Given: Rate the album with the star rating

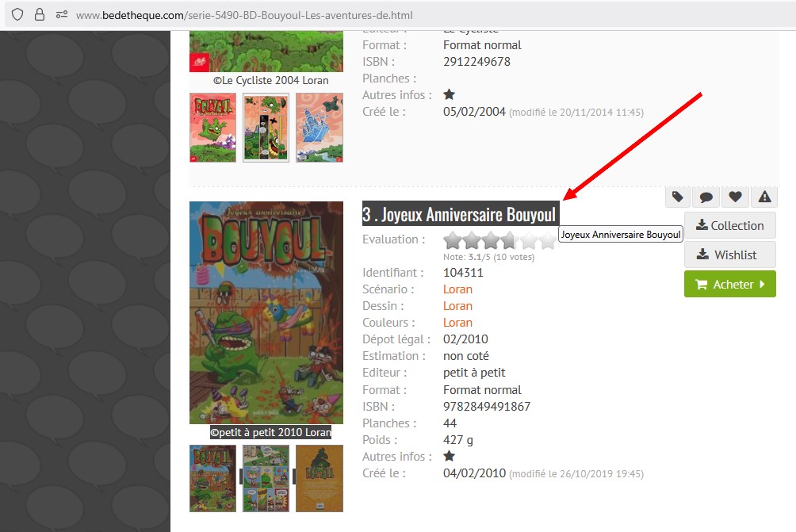Looking at the screenshot, I should [500, 240].
